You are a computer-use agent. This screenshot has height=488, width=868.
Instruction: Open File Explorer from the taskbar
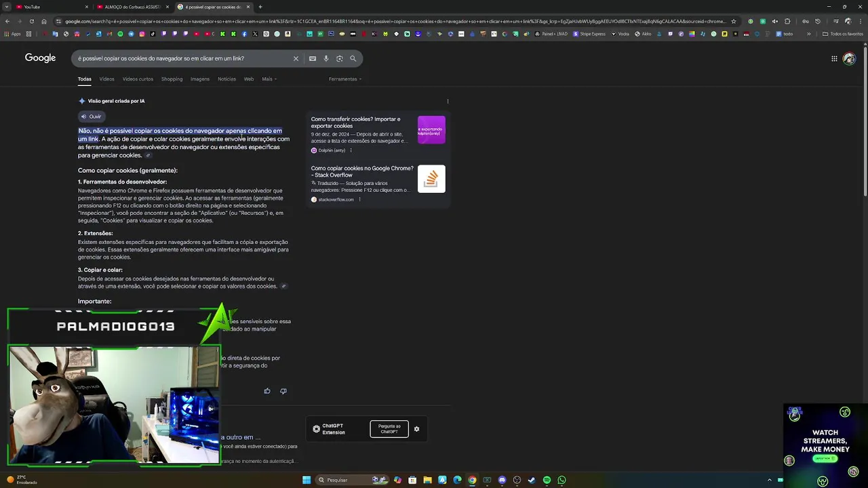[427, 480]
